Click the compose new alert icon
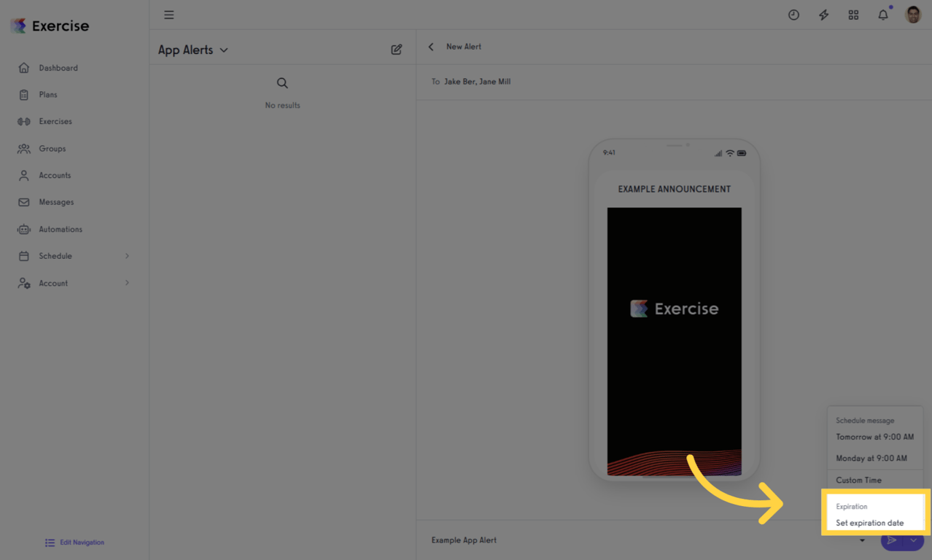This screenshot has height=560, width=932. (x=397, y=50)
